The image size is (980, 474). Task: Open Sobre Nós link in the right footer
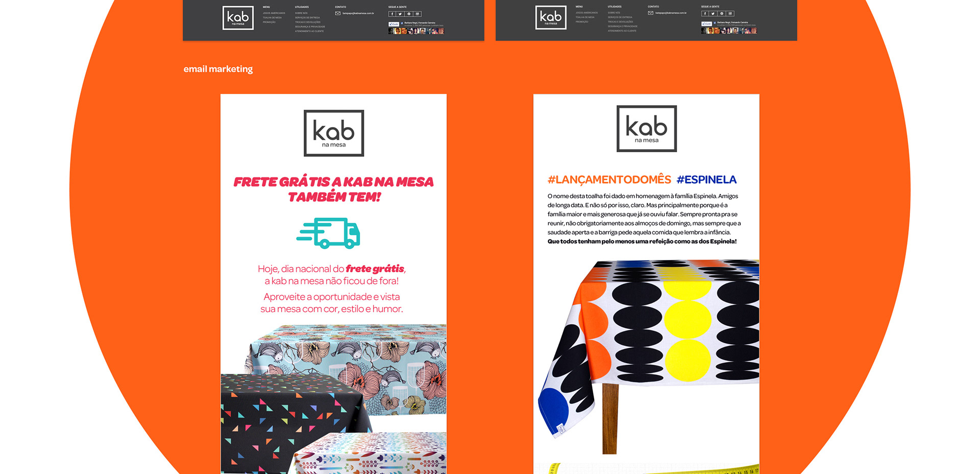coord(614,13)
